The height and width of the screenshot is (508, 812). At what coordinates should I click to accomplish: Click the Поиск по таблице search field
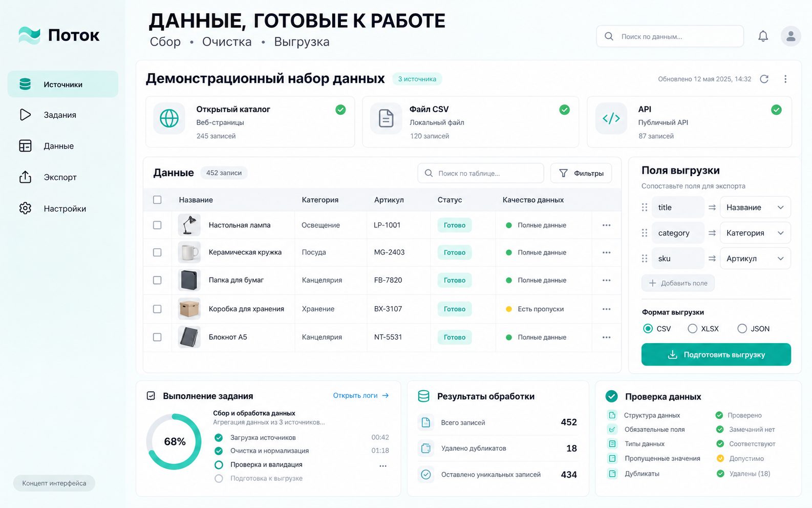click(481, 173)
